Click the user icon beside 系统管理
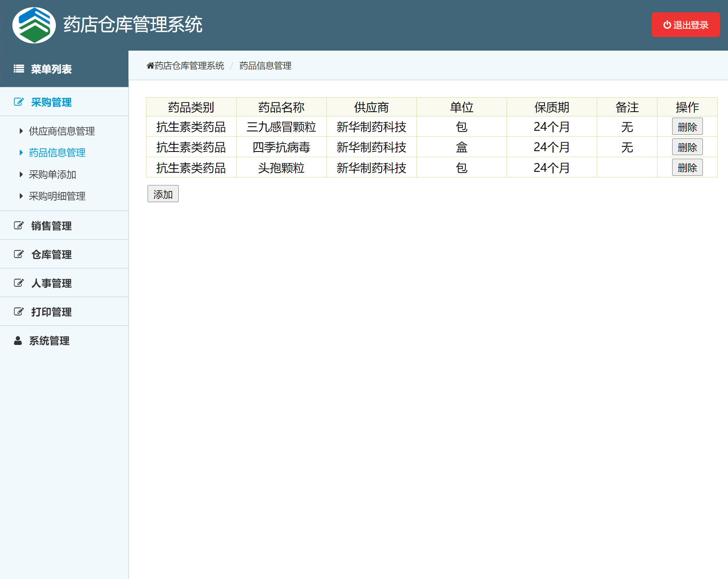Screen dimensions: 728x579 click(18, 341)
